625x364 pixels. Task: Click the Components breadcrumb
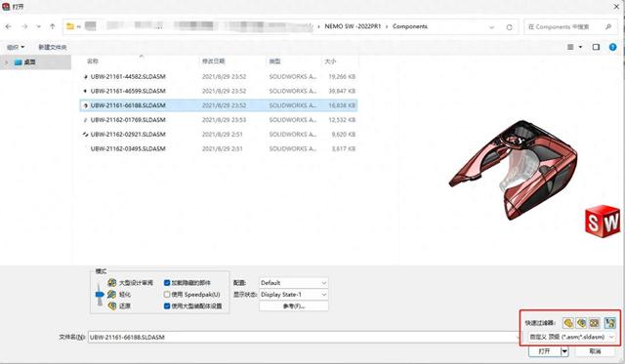410,26
